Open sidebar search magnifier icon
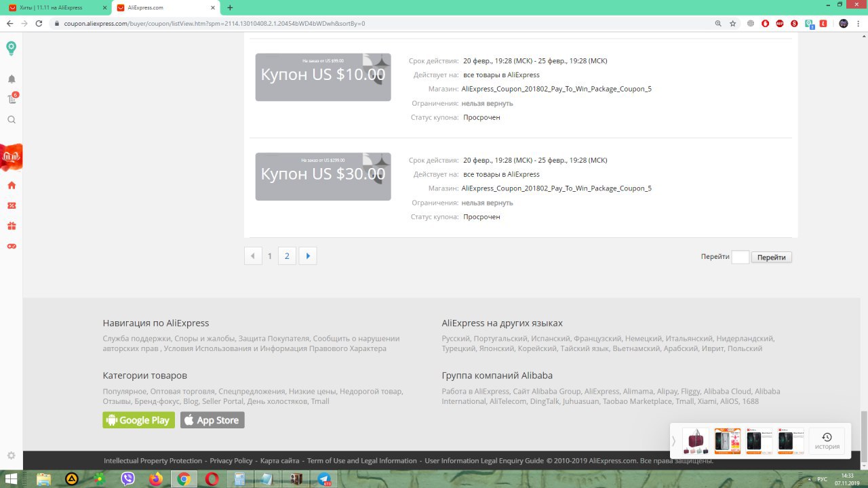The image size is (868, 488). (x=12, y=119)
